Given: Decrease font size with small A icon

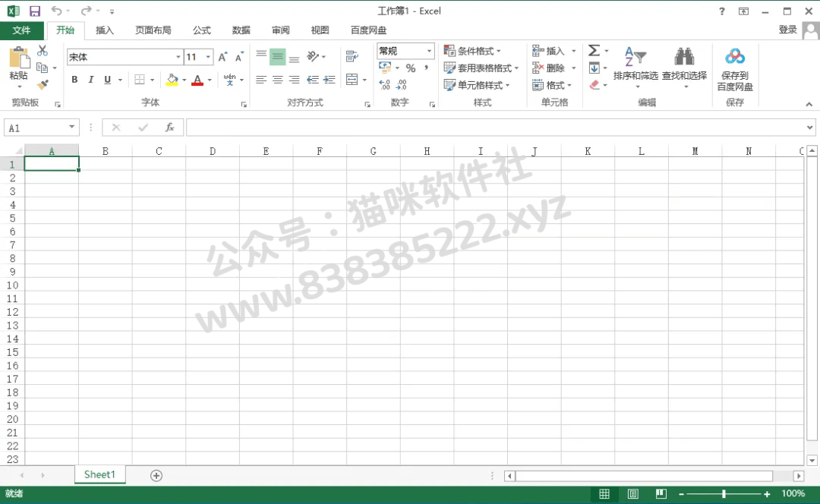Looking at the screenshot, I should (239, 56).
